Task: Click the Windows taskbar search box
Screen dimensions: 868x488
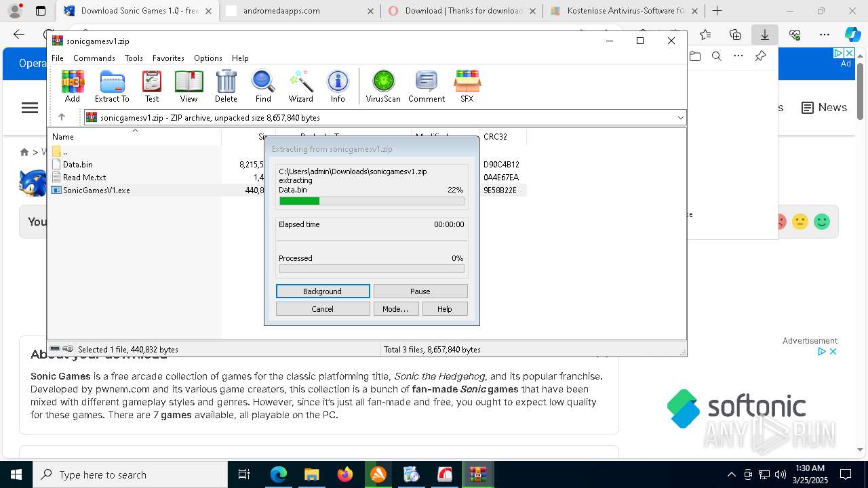Action: tap(130, 474)
